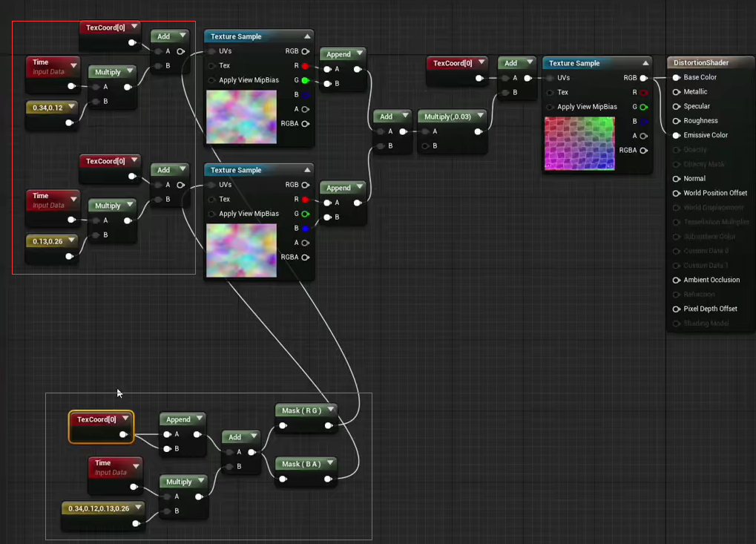This screenshot has width=756, height=544.
Task: Click the A input pin of Multiply(,0.03) node
Action: (x=425, y=131)
